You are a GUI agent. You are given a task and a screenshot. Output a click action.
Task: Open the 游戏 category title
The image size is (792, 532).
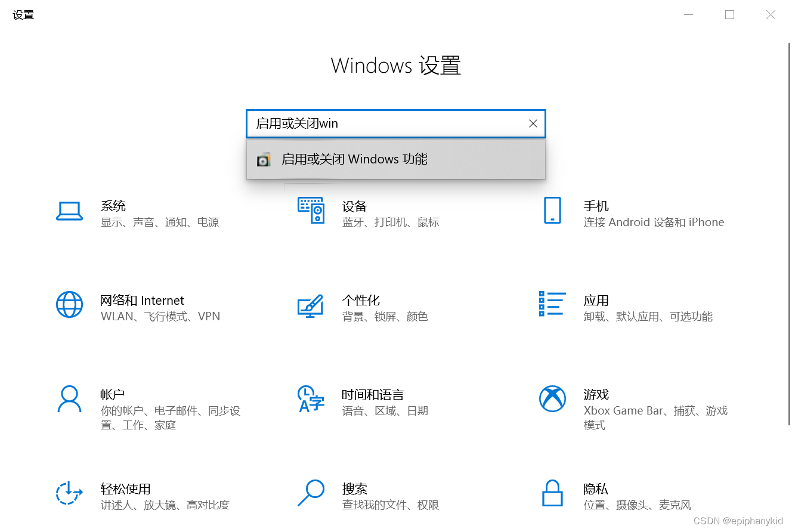[x=596, y=394]
